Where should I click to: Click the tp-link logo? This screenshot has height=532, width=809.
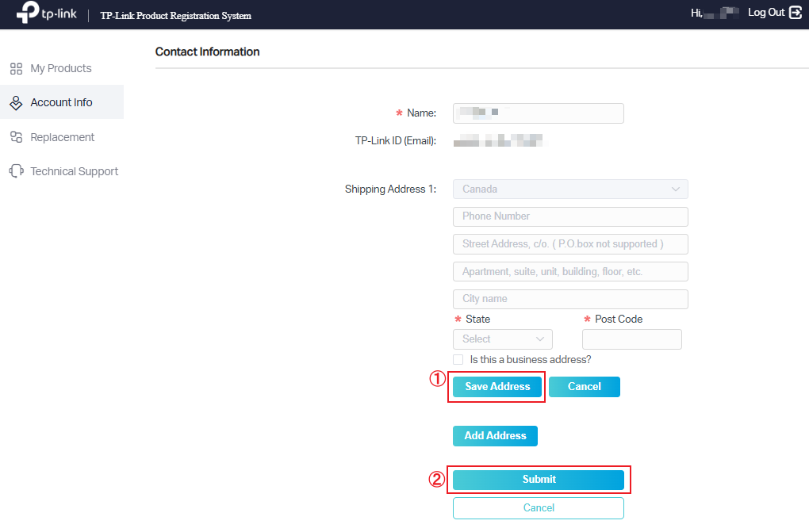(x=46, y=13)
